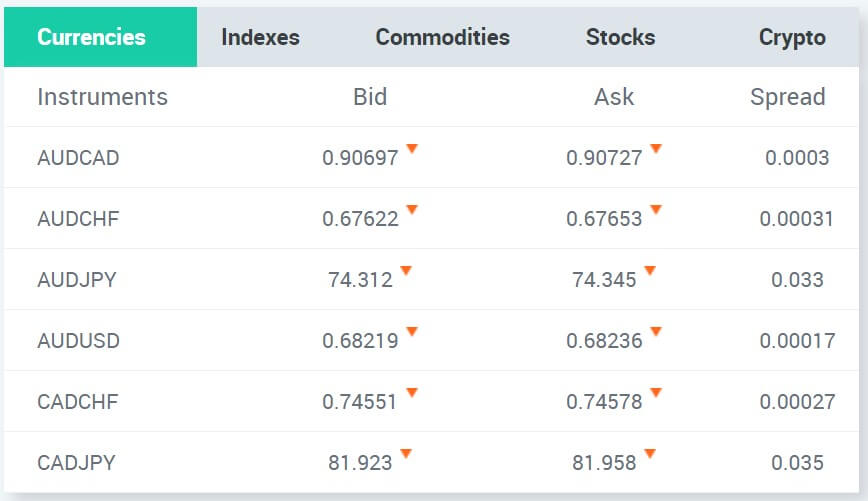Click the CADJPY ask down-arrow icon
Viewport: 868px width, 501px height.
(x=650, y=453)
